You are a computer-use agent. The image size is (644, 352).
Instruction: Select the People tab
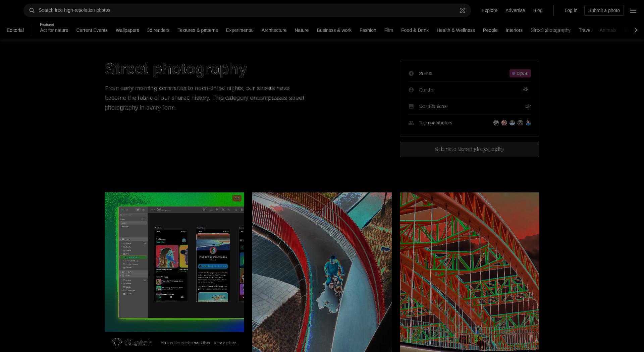490,30
